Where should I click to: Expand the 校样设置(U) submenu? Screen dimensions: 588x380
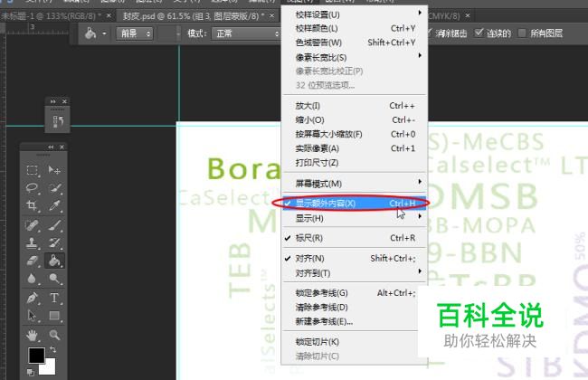355,14
